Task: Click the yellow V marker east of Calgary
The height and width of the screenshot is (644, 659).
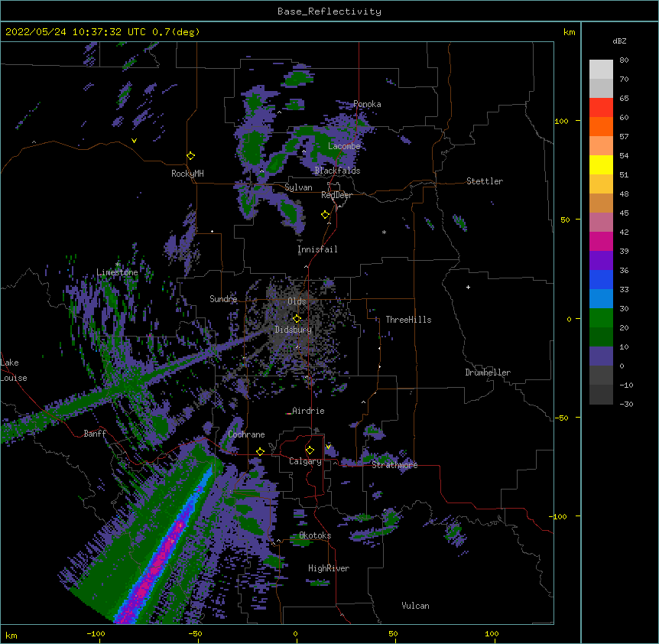Action: click(x=328, y=447)
